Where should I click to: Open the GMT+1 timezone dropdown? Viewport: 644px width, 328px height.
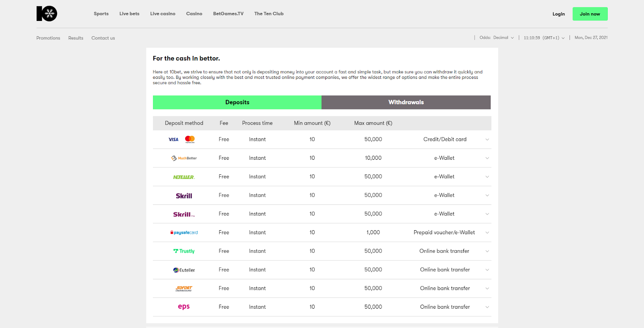coord(553,38)
